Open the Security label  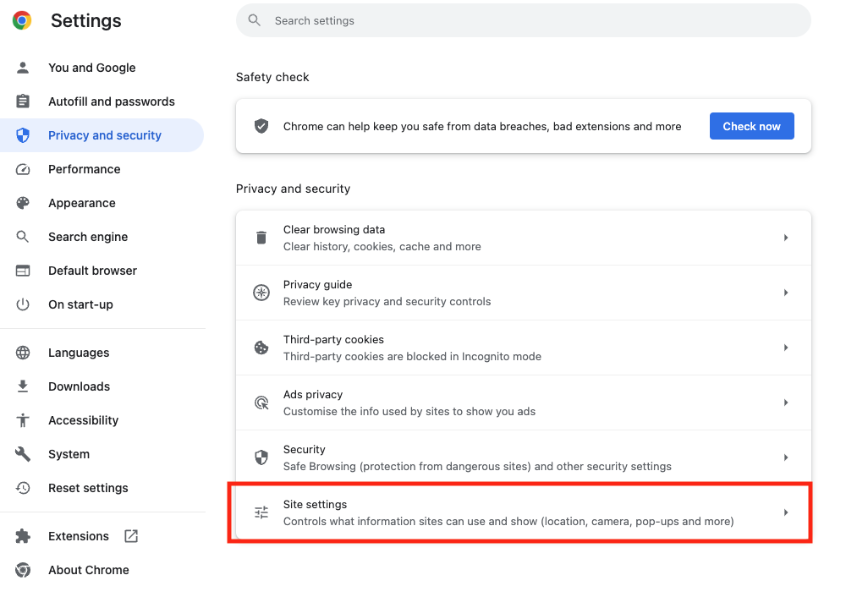(304, 449)
